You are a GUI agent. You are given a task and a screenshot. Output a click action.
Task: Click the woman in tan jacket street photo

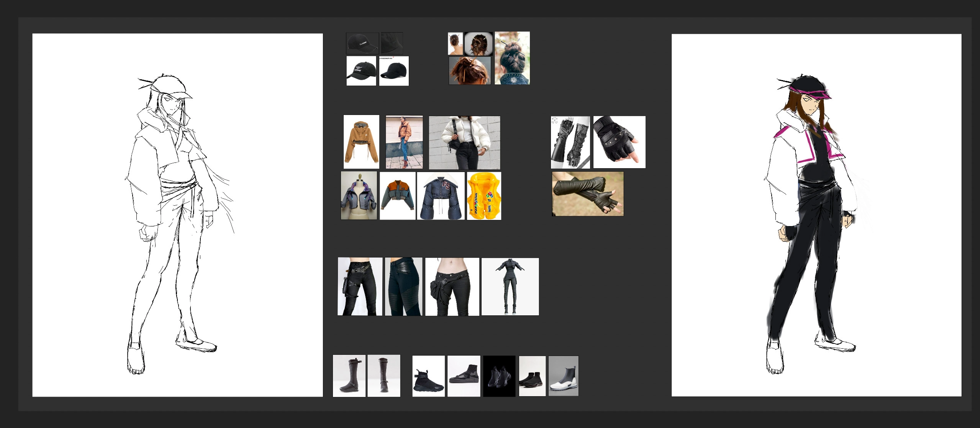pos(404,142)
